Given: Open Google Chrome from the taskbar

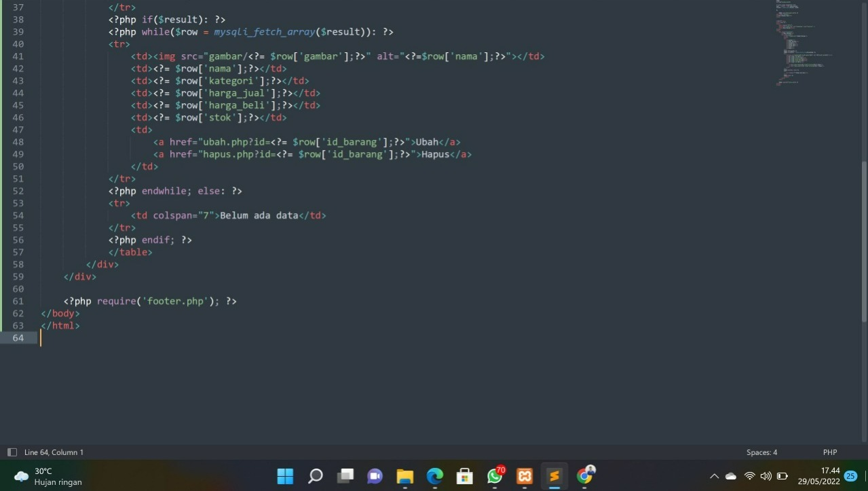Looking at the screenshot, I should 584,476.
